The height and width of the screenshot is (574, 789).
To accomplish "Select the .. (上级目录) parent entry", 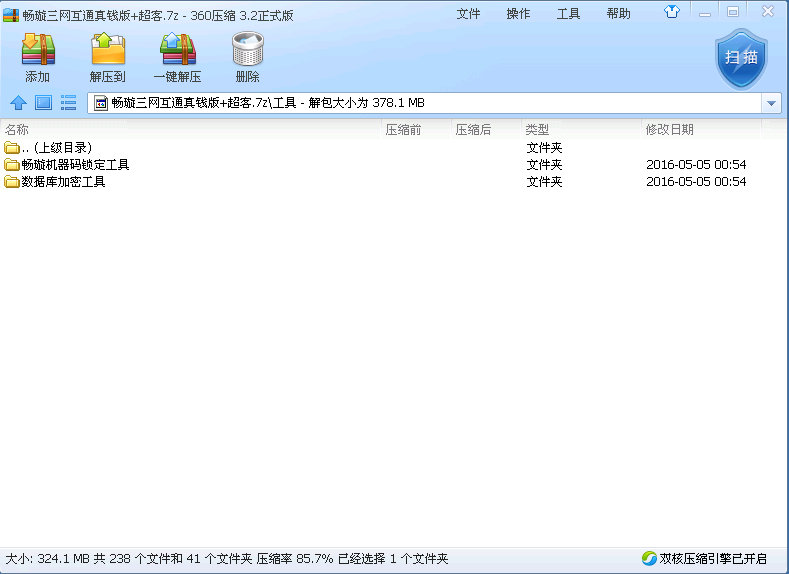I will pos(55,148).
